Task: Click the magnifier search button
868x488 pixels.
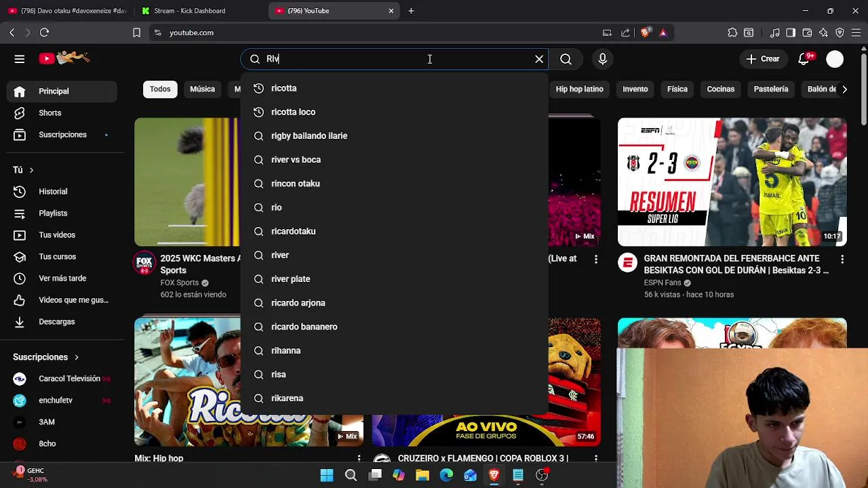Action: (x=566, y=59)
